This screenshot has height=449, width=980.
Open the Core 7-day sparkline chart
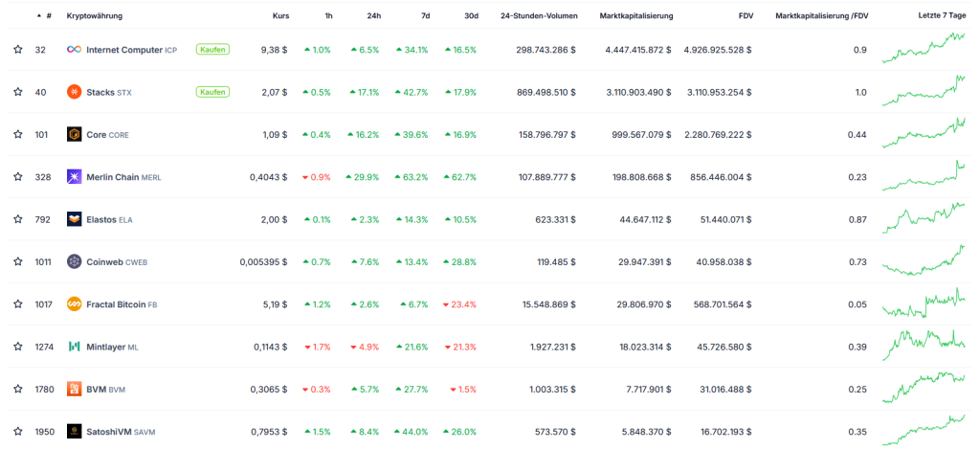pyautogui.click(x=924, y=133)
